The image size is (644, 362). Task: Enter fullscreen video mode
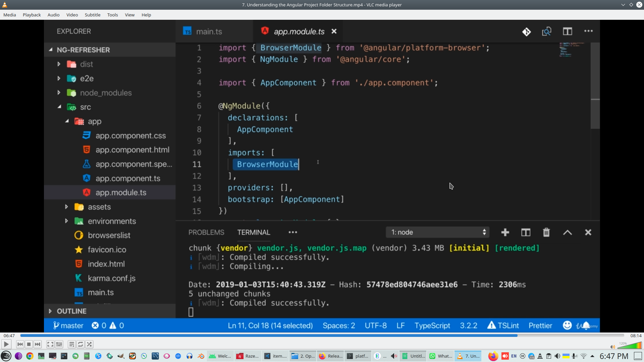click(x=50, y=344)
